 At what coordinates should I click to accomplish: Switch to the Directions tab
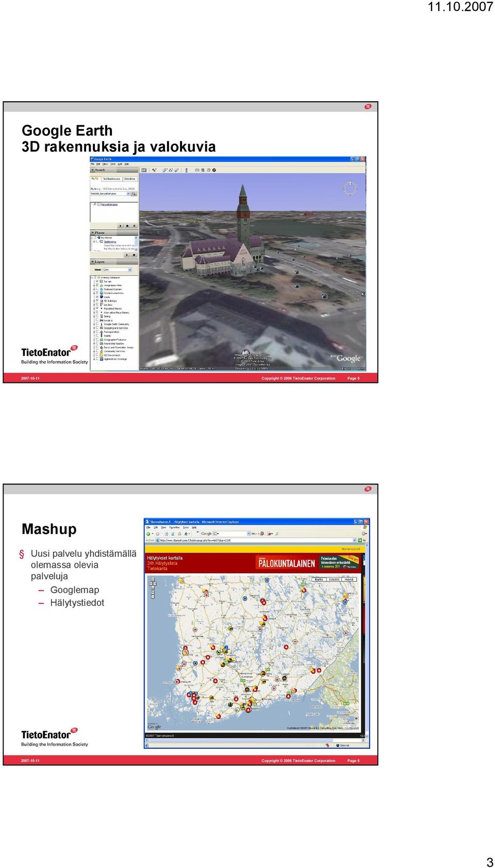(x=130, y=179)
